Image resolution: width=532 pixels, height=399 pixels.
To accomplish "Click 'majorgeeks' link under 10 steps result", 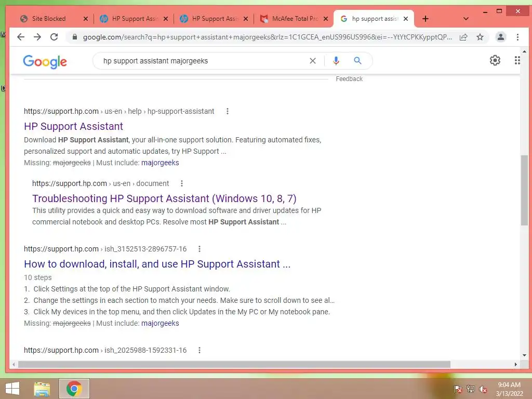I will [x=160, y=323].
